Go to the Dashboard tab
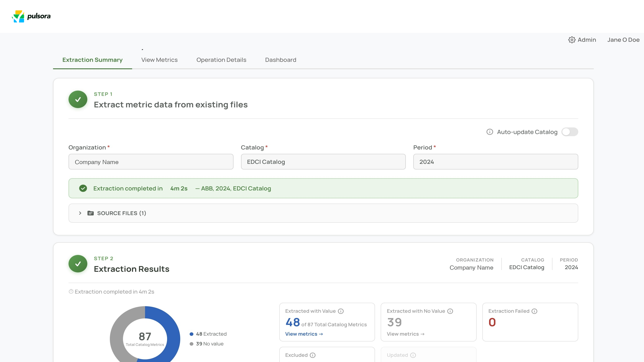Screen dimensions: 644x362 [x=280, y=60]
